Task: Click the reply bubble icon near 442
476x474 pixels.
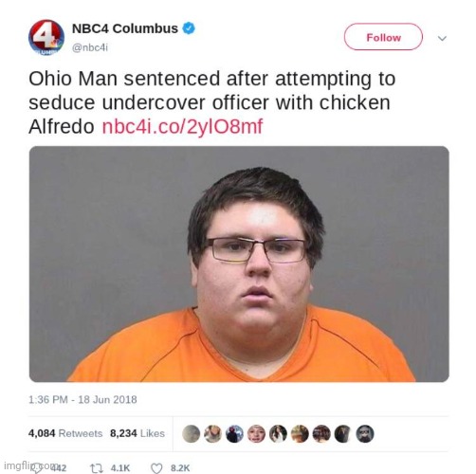Action: click(x=38, y=468)
